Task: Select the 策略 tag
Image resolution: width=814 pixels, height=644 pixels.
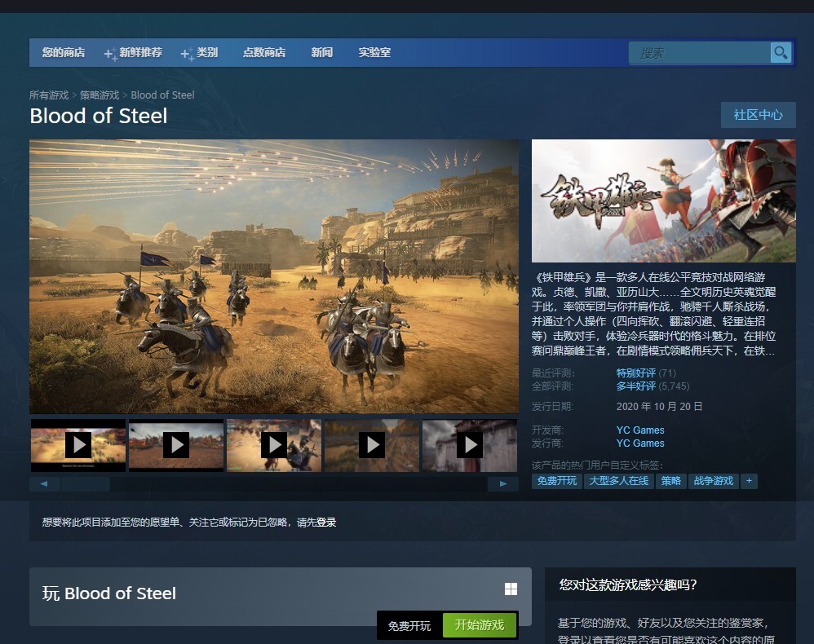Action: (x=671, y=481)
